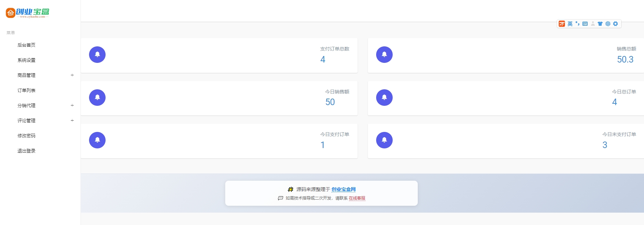The width and height of the screenshot is (644, 225).
Task: Click the 源码来源整理于 text
Action: click(x=313, y=189)
